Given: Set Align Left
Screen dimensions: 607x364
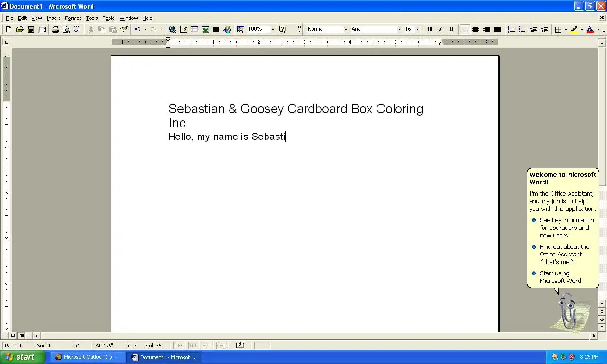Looking at the screenshot, I should point(465,29).
